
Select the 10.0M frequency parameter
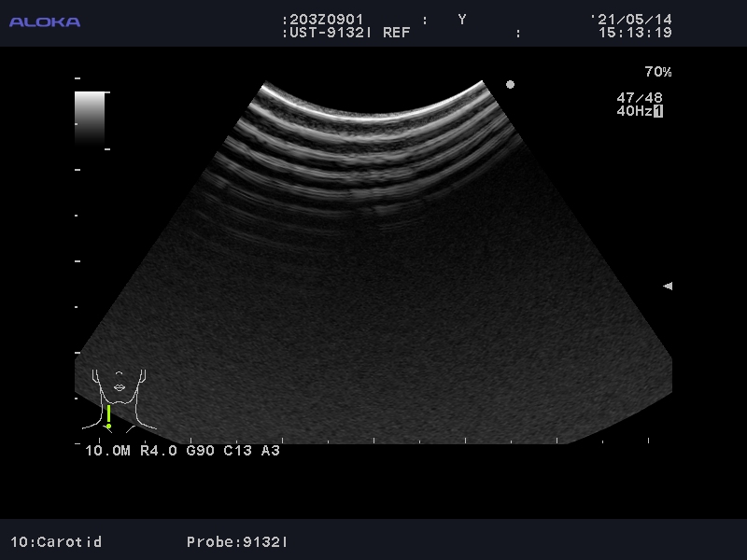point(107,451)
